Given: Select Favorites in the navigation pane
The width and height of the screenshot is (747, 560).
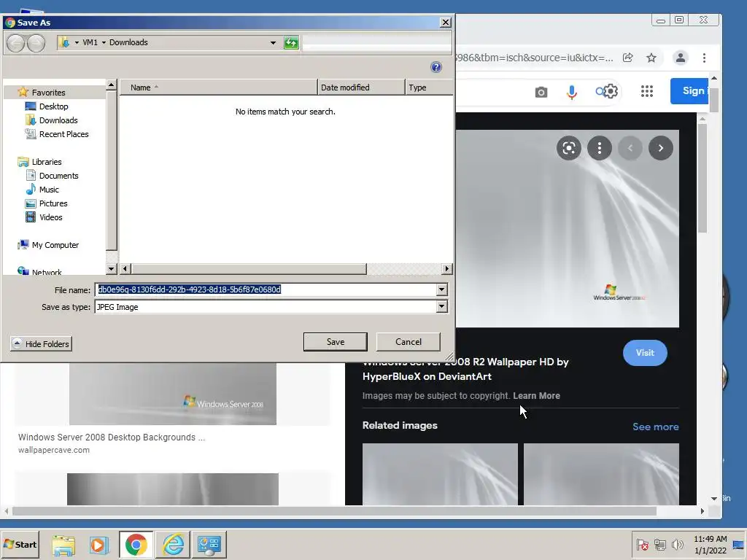Looking at the screenshot, I should (x=48, y=93).
